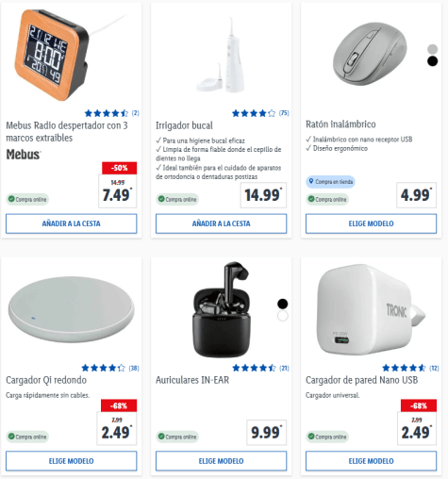Viewport: 448px width, 479px height.
Task: Choose black color for IN-EAR earphones
Action: (282, 304)
